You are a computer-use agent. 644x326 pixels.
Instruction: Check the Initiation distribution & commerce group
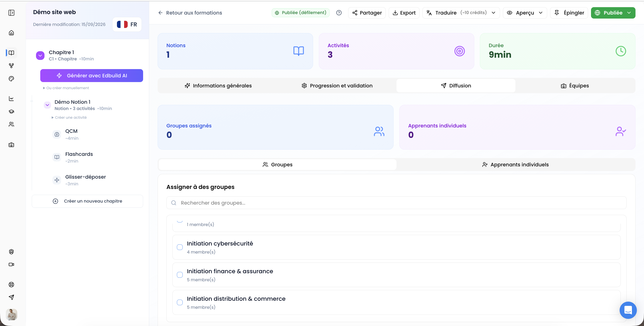pyautogui.click(x=180, y=303)
